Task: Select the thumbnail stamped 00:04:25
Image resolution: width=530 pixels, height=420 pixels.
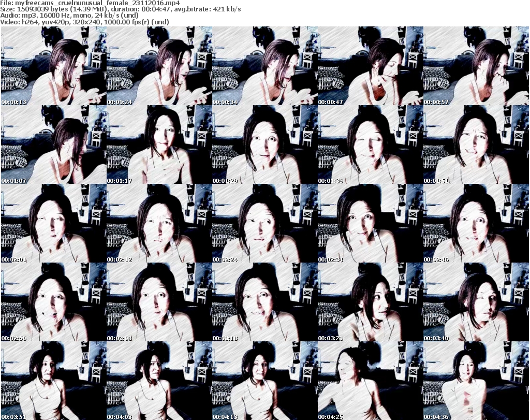Action: coord(371,381)
